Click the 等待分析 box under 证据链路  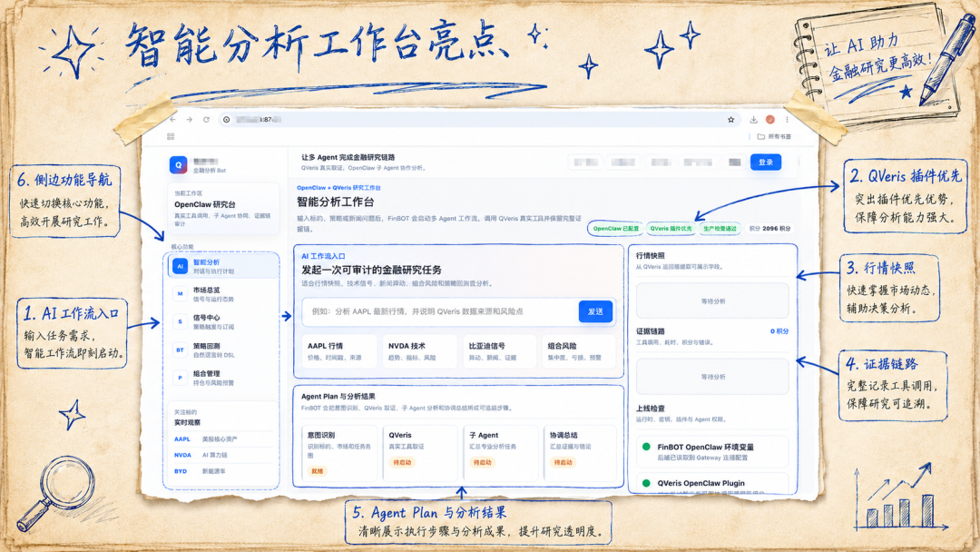coord(712,377)
